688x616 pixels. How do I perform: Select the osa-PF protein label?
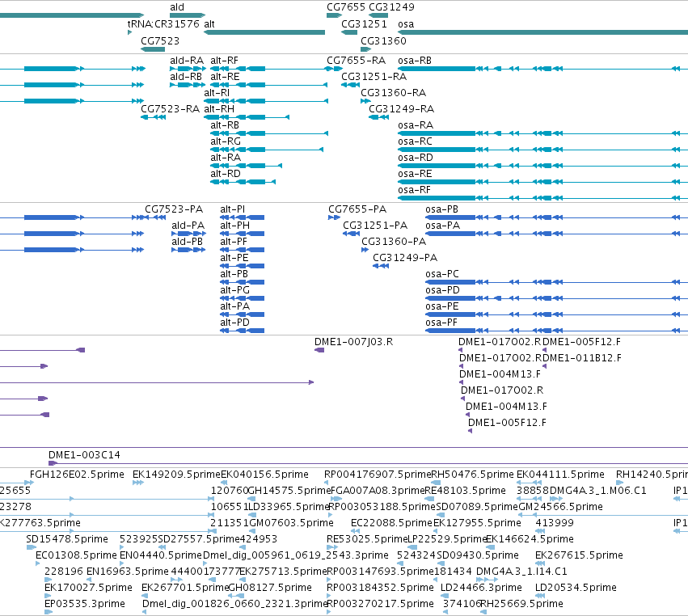point(441,323)
